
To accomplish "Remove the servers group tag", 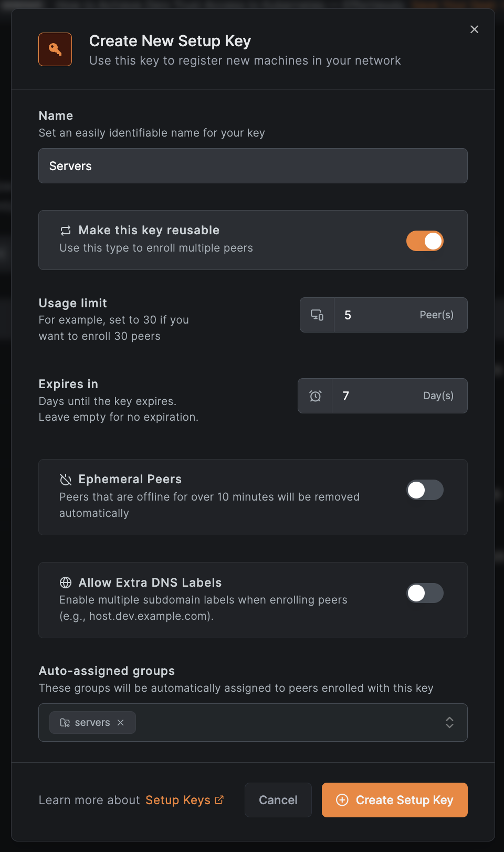I will tap(121, 723).
